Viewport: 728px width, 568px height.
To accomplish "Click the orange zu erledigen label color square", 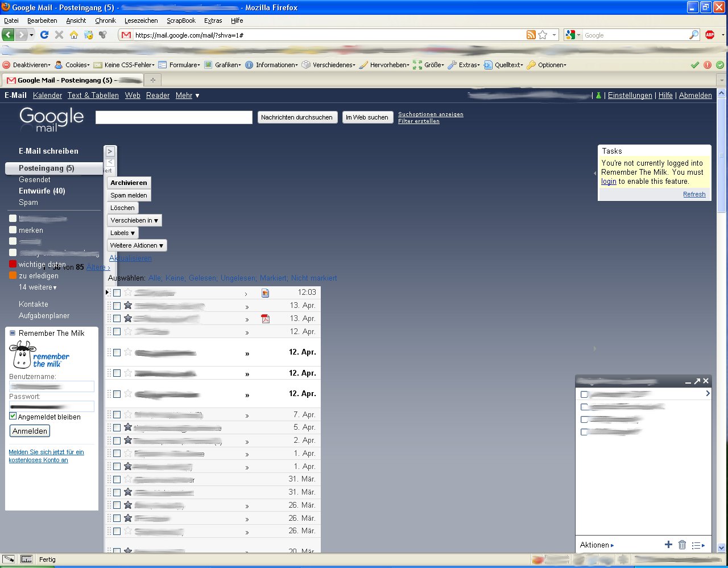I will click(x=13, y=275).
